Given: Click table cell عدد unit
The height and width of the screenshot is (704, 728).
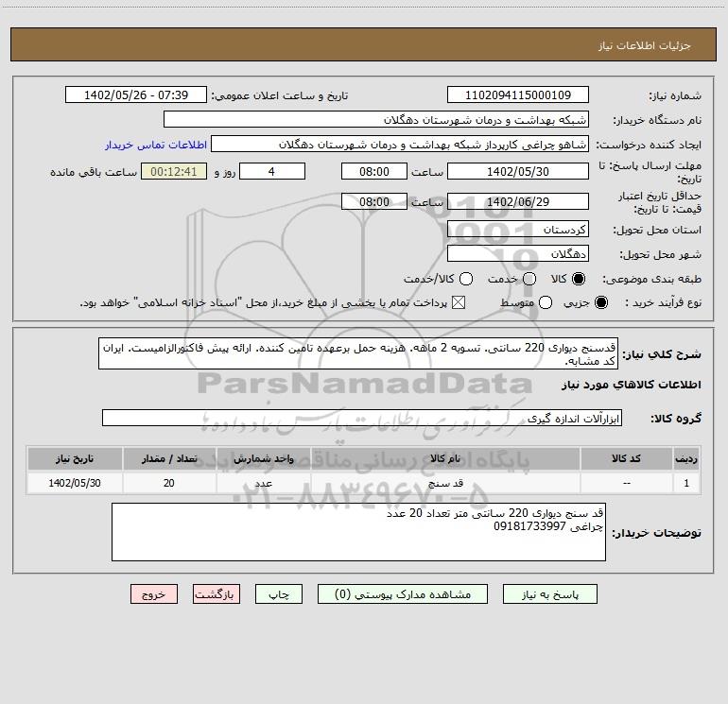Looking at the screenshot, I should [x=263, y=483].
